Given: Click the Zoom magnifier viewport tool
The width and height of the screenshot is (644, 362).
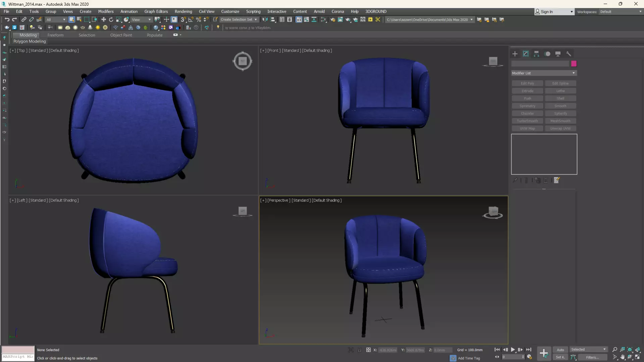Looking at the screenshot, I should click(x=615, y=350).
